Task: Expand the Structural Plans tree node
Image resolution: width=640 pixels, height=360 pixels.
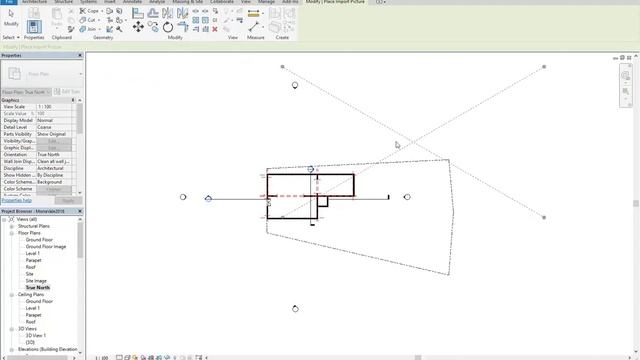Action: [12, 226]
